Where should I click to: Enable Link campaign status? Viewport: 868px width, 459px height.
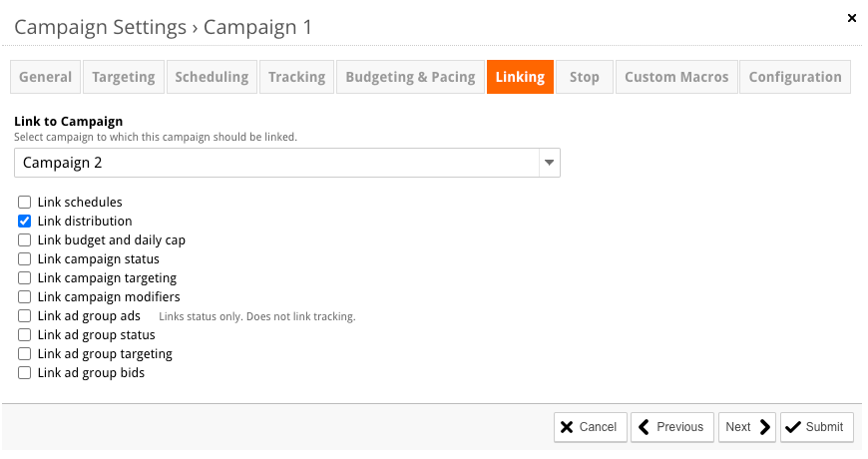[24, 259]
